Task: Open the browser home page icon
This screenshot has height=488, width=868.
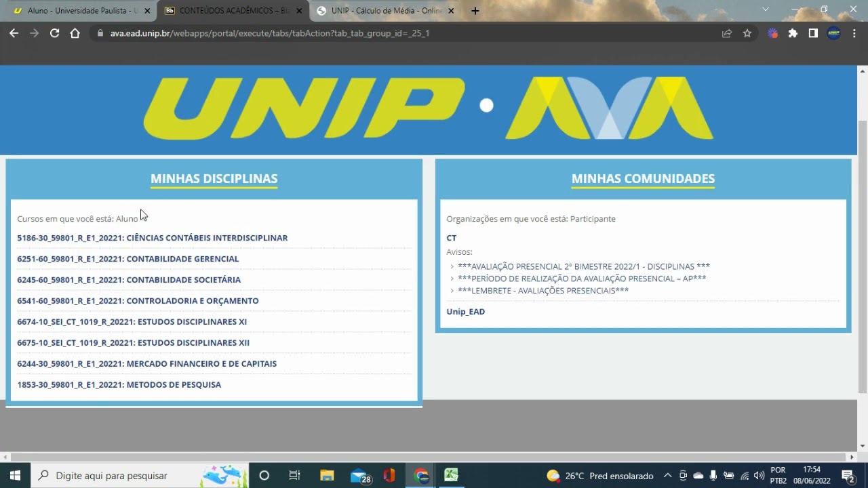Action: 75,33
